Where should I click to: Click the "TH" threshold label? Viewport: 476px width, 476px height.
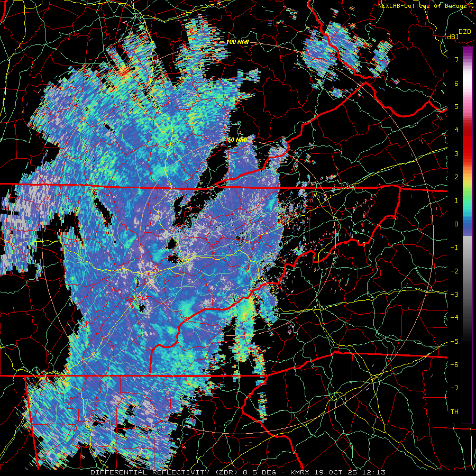pos(454,412)
